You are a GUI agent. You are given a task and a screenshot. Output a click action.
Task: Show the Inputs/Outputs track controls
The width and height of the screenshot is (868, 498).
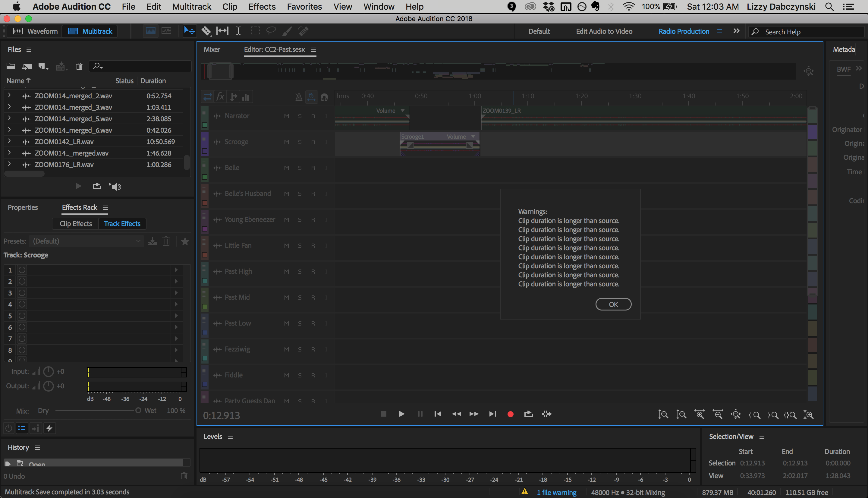(207, 97)
